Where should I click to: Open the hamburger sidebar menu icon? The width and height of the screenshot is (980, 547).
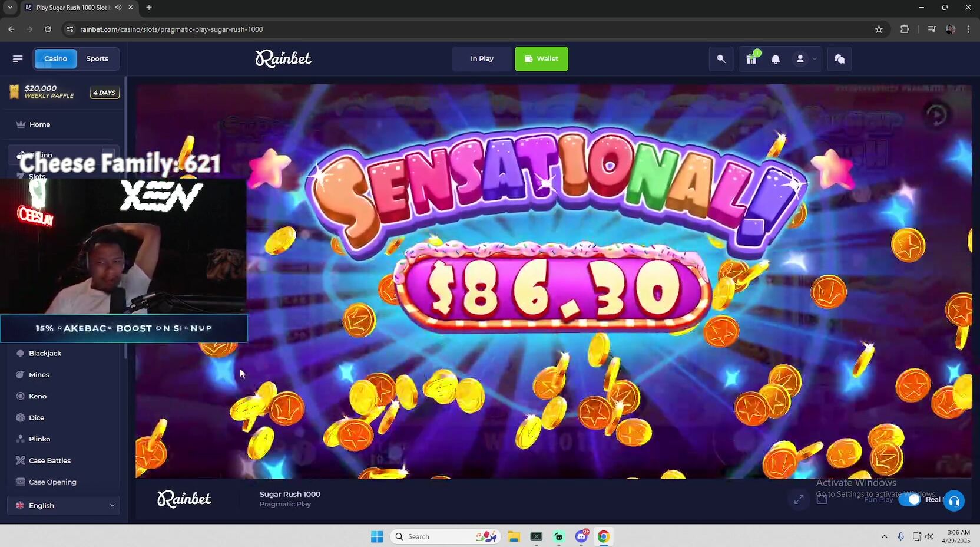18,58
